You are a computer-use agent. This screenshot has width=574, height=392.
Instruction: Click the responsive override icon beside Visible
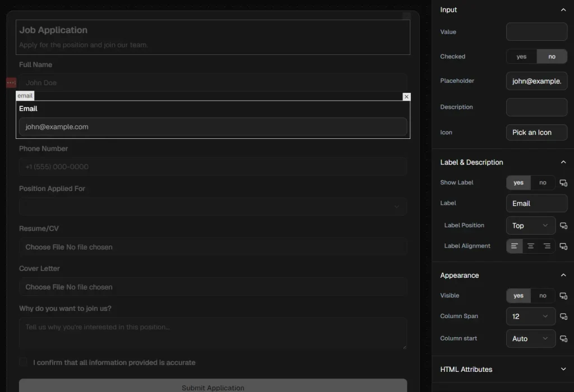click(x=563, y=295)
